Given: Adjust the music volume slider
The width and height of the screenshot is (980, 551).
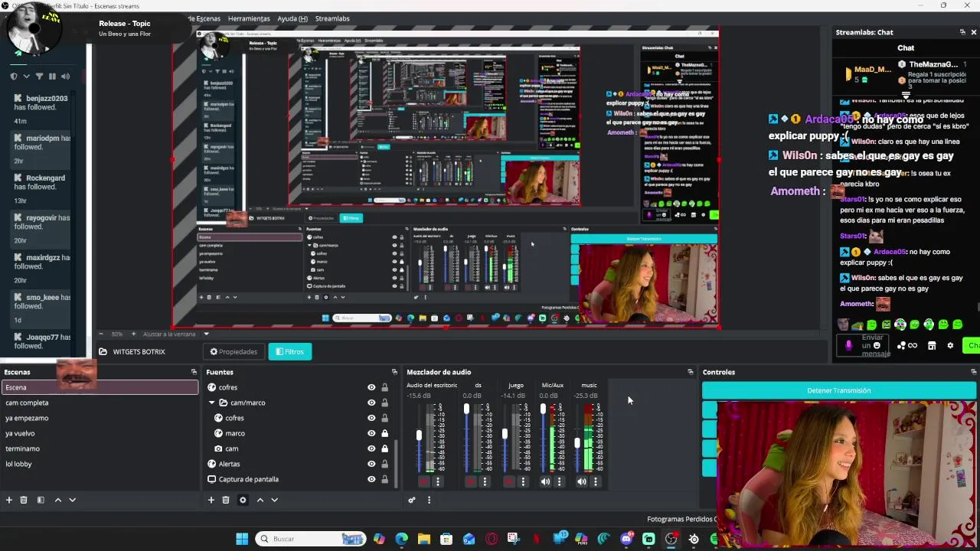Looking at the screenshot, I should [x=577, y=443].
